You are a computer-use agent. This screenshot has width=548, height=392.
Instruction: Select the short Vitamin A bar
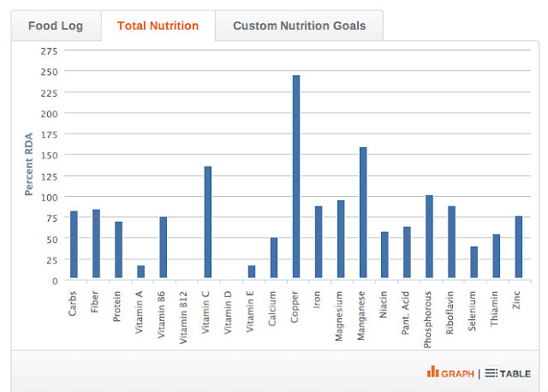(140, 271)
